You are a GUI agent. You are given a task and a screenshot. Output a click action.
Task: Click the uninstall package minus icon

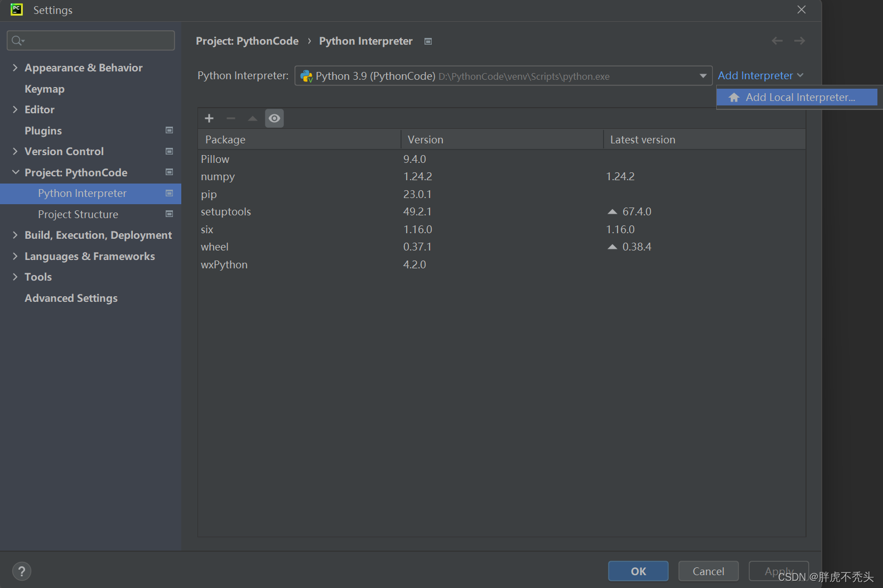(x=231, y=118)
